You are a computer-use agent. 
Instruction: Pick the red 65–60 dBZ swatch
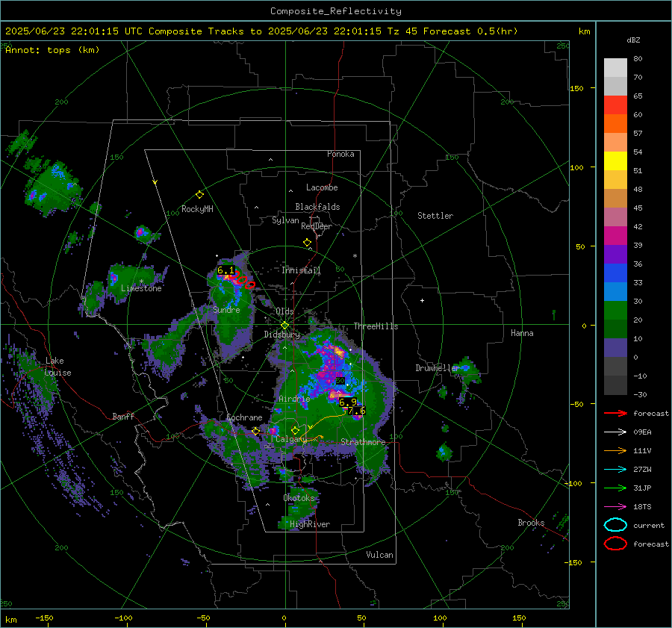click(x=615, y=105)
